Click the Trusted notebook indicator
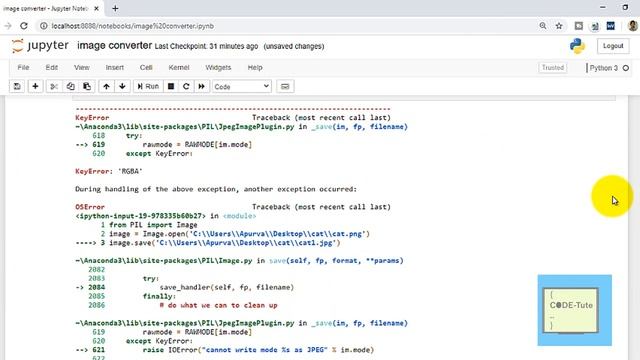The height and width of the screenshot is (360, 640). pyautogui.click(x=553, y=68)
